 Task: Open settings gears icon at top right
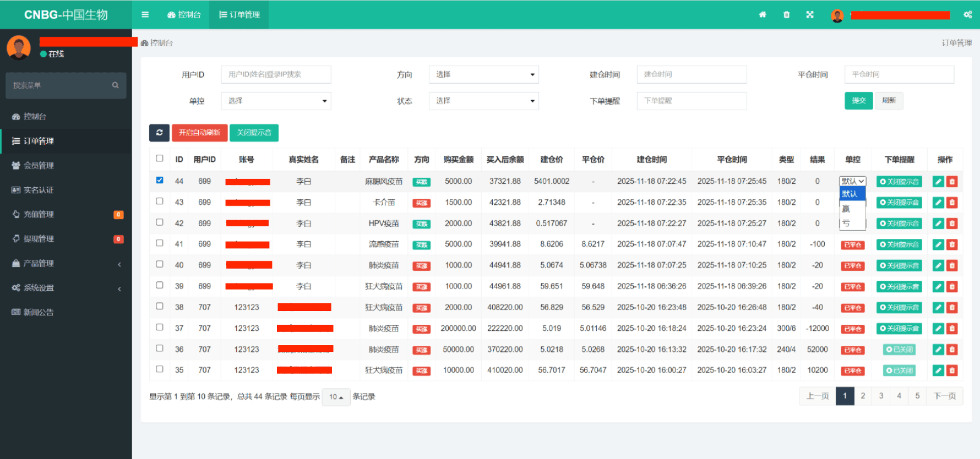coord(968,15)
